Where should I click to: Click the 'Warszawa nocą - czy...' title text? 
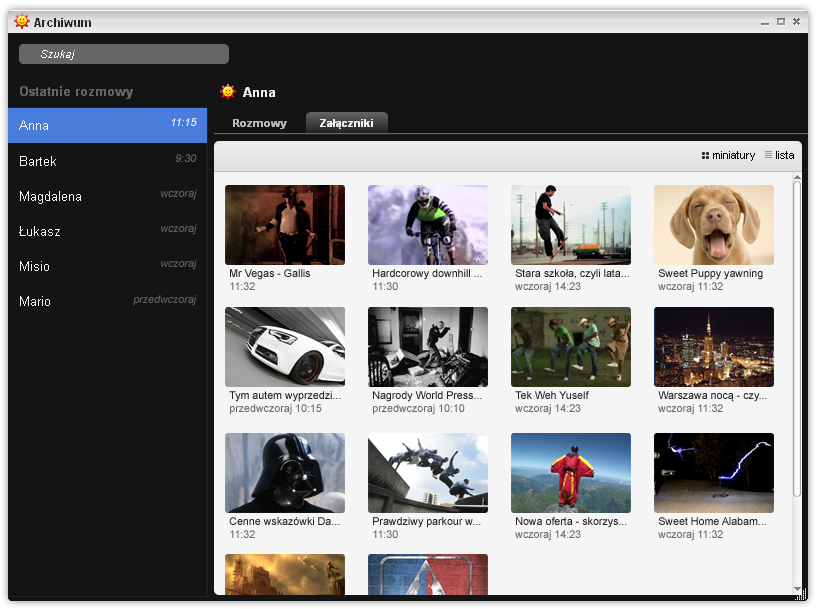pyautogui.click(x=712, y=395)
